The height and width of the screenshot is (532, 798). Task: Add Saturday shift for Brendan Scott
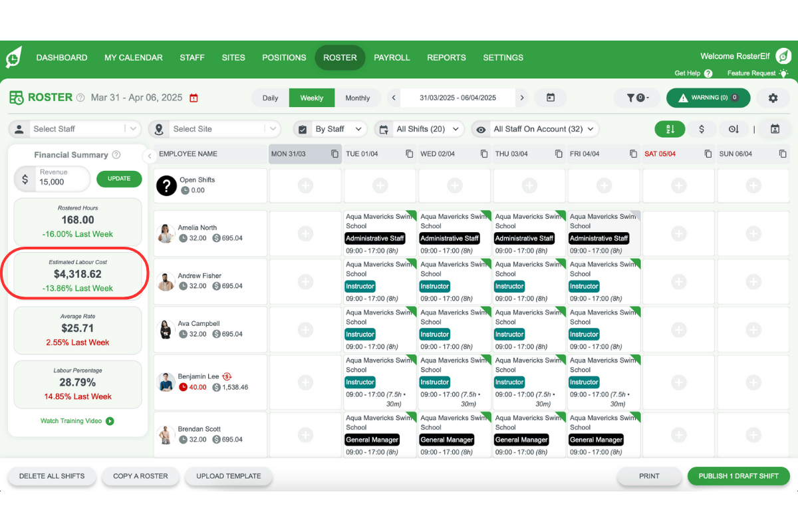679,435
